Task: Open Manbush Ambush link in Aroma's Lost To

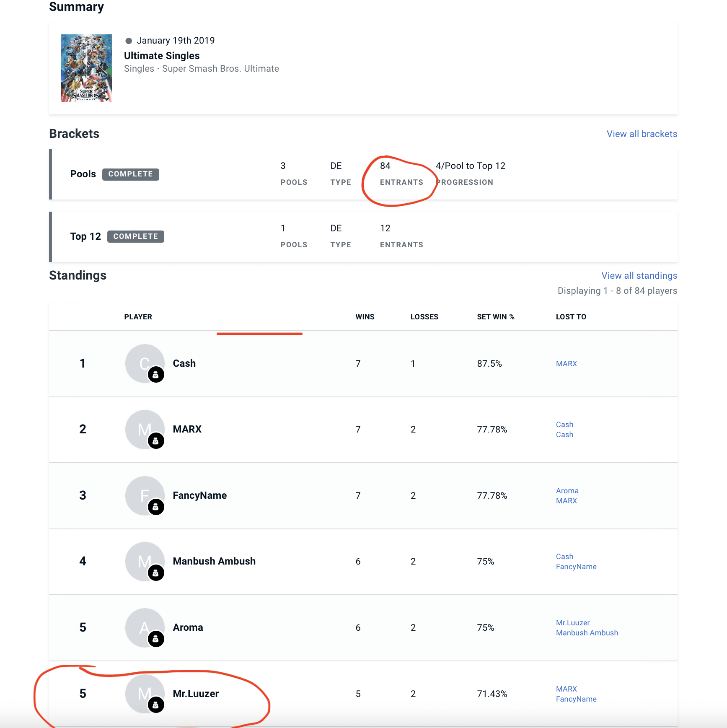Action: point(587,633)
